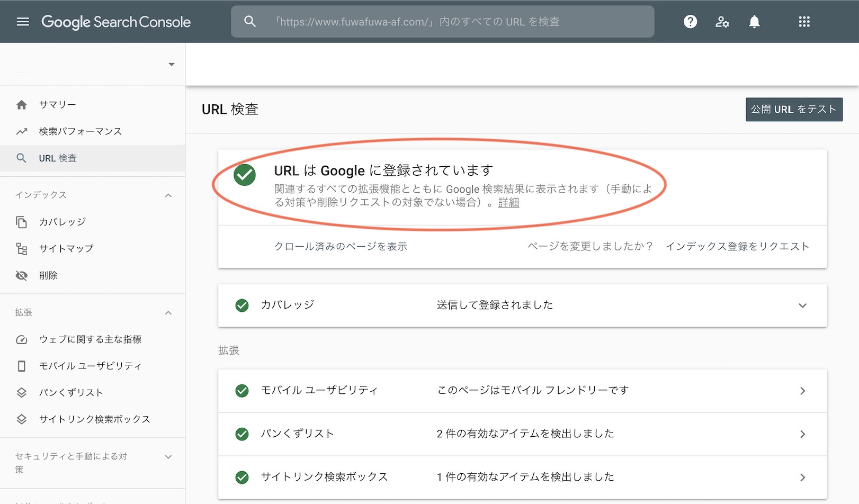Screen dimensions: 859x504
Task: Select サイトマップ in sidebar
Action: (66, 248)
